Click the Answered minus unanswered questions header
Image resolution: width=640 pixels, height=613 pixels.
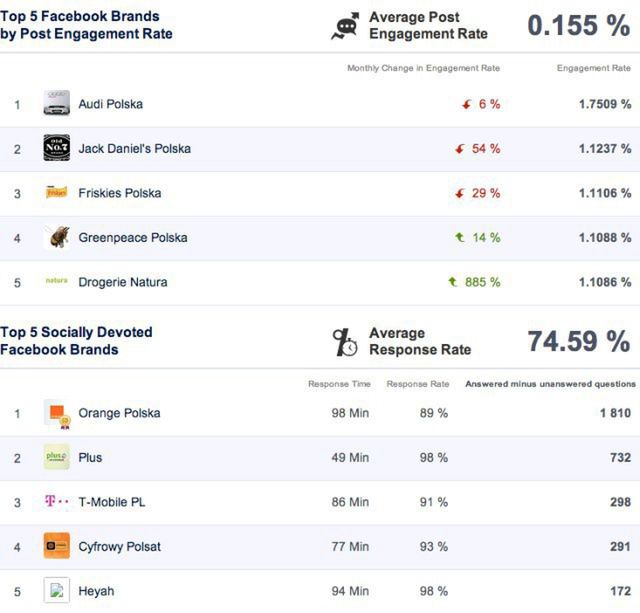click(550, 384)
